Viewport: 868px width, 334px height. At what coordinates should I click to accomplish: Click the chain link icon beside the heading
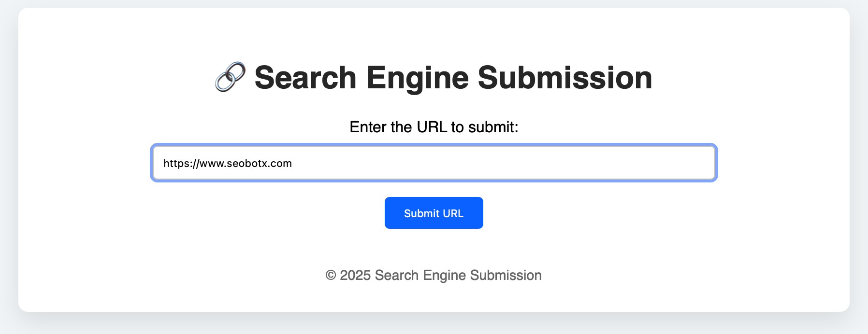point(230,77)
